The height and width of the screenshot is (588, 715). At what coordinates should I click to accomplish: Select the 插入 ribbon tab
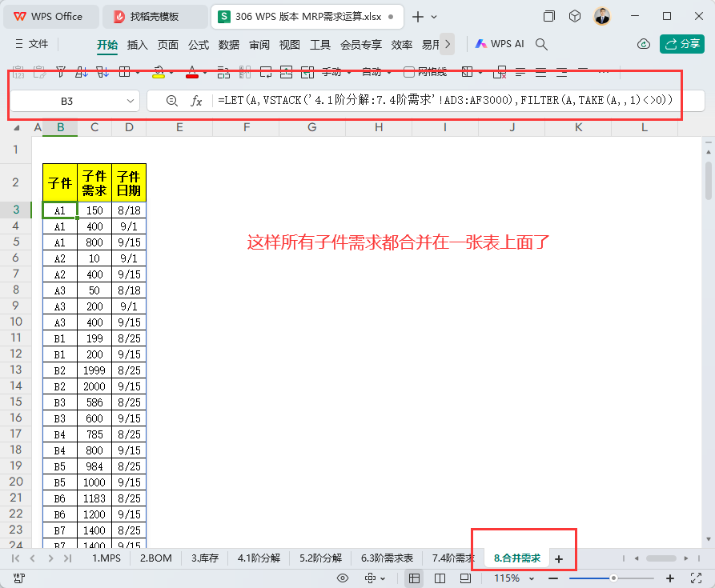click(x=137, y=45)
